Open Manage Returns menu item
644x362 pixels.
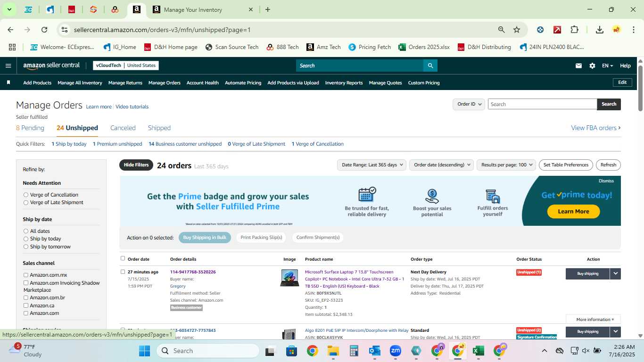click(x=125, y=82)
